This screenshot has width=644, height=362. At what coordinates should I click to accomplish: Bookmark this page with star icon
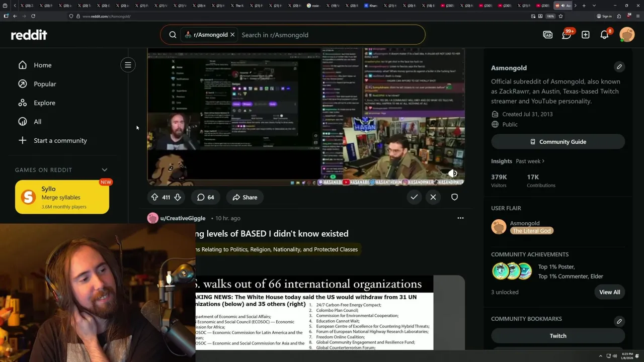coord(560,16)
